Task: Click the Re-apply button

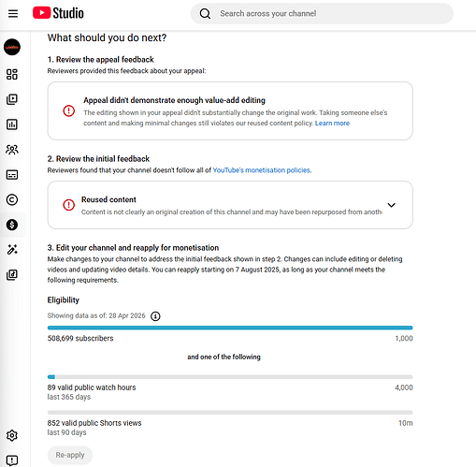Action: click(x=70, y=455)
